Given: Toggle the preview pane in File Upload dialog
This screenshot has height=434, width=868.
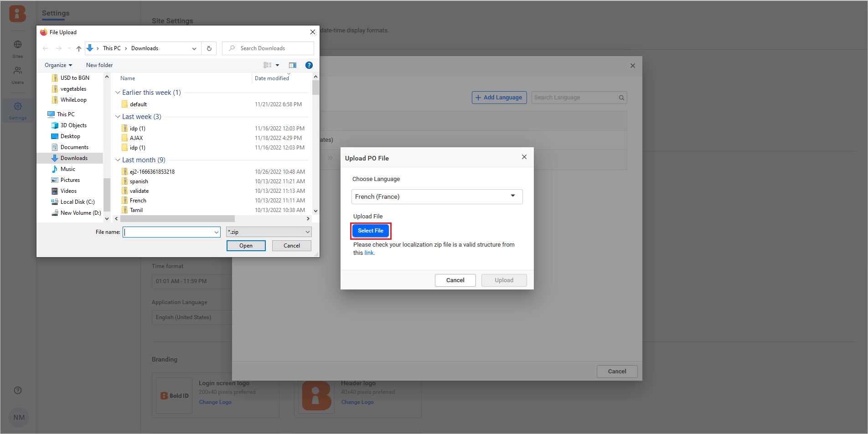Looking at the screenshot, I should 292,65.
